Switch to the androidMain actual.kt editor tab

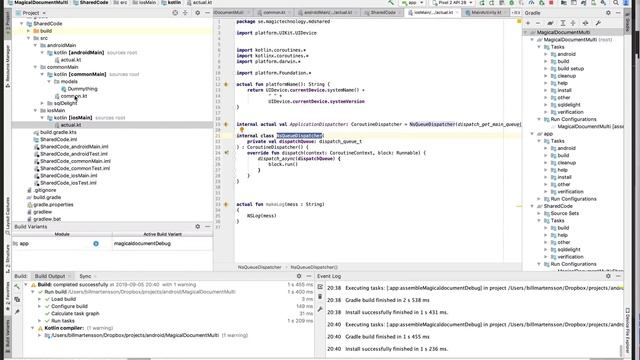coord(328,13)
